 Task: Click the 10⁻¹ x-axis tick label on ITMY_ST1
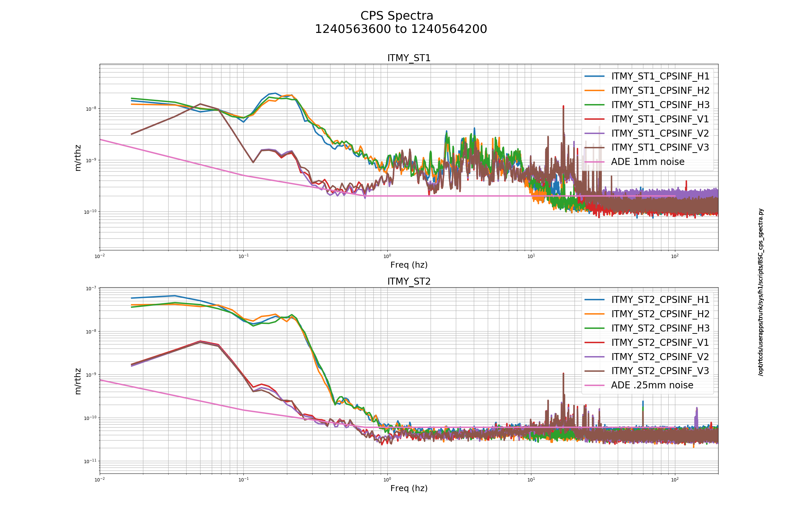coord(244,256)
